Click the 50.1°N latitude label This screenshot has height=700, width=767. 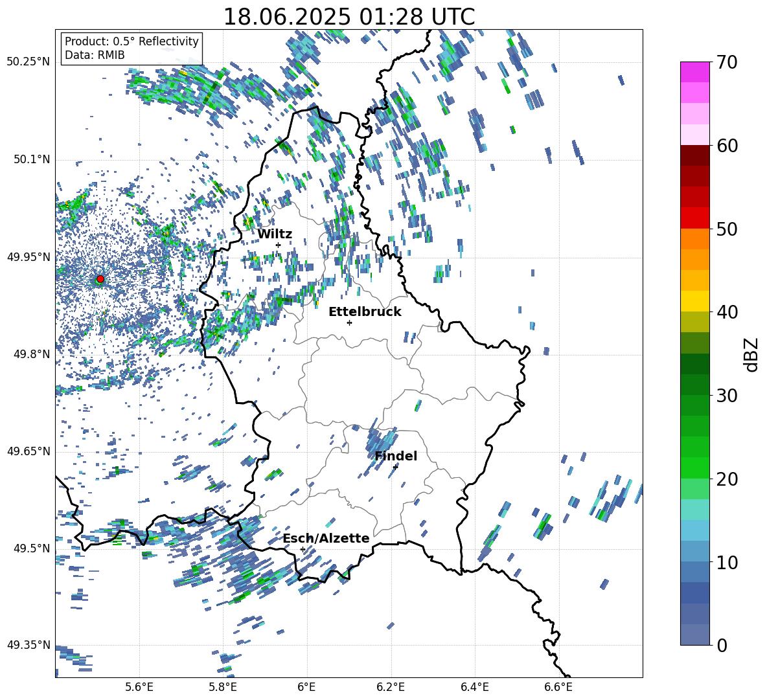(31, 159)
